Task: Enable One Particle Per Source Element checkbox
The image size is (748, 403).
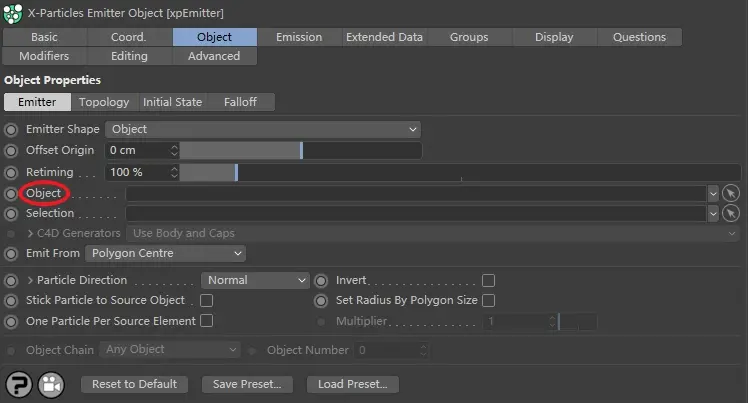Action: coord(207,320)
